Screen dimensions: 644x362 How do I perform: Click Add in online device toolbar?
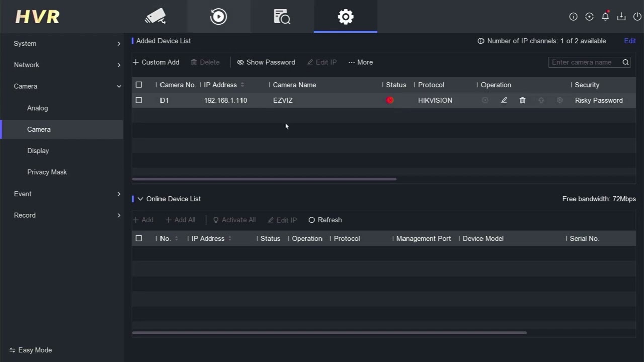click(x=143, y=220)
